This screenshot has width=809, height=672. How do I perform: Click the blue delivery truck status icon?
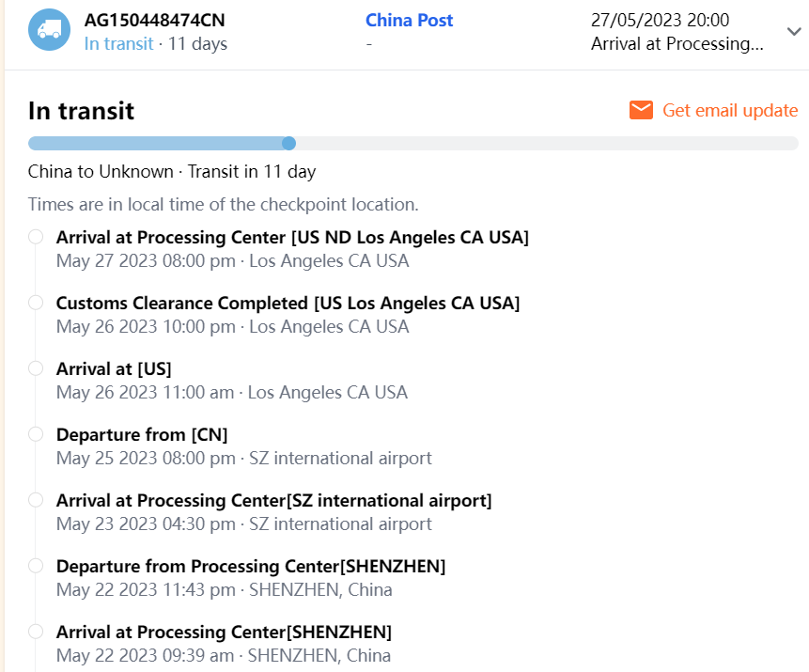(x=49, y=31)
